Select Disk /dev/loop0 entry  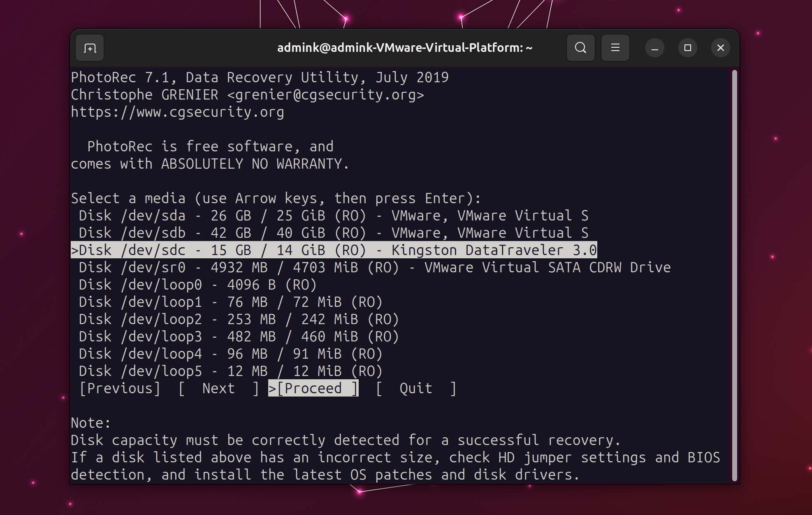pyautogui.click(x=198, y=285)
